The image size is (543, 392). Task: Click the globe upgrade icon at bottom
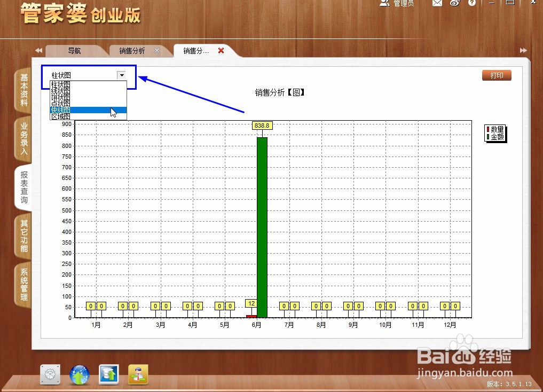(x=80, y=374)
